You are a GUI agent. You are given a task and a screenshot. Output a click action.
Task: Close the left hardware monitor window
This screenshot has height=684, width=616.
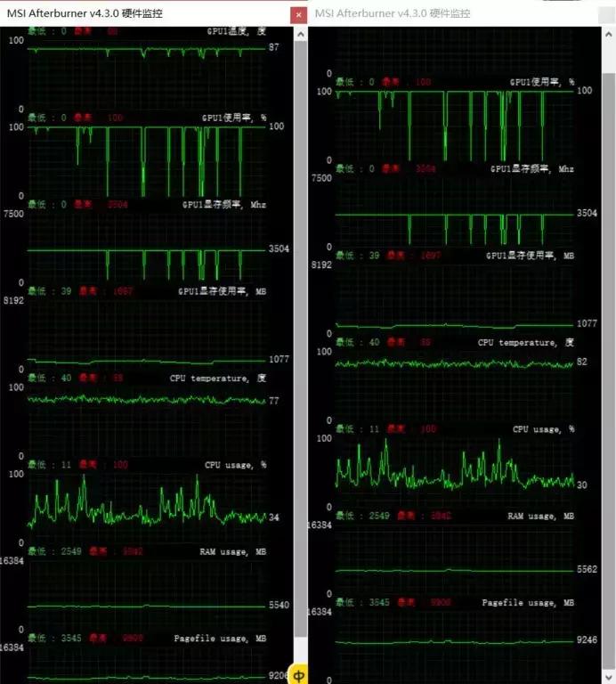(296, 15)
